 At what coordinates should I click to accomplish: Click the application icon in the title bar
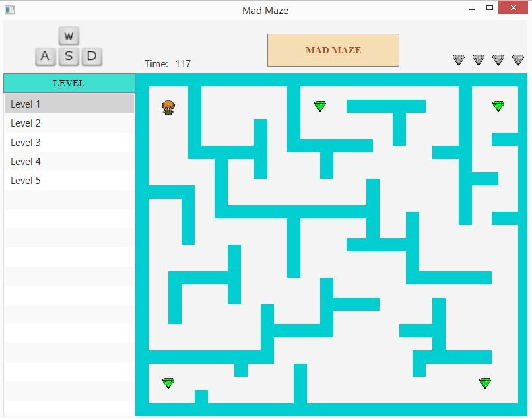[9, 9]
